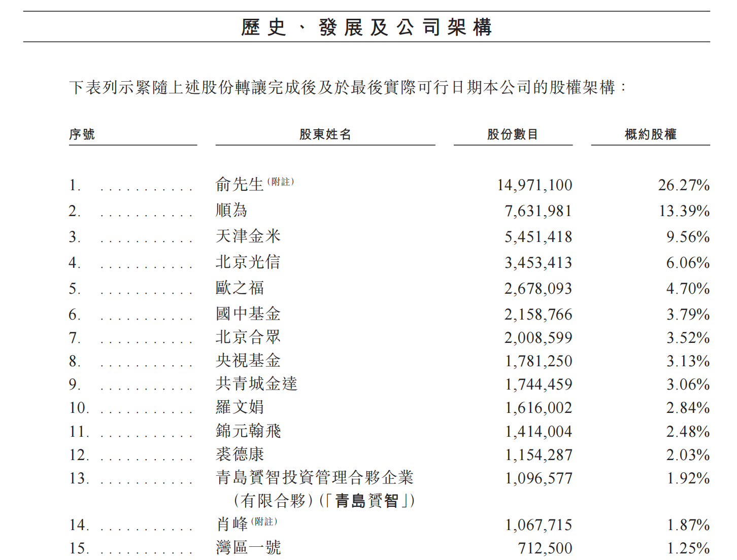This screenshot has height=560, width=737.
Task: Select shareholder name 天津金米
Action: 248,236
